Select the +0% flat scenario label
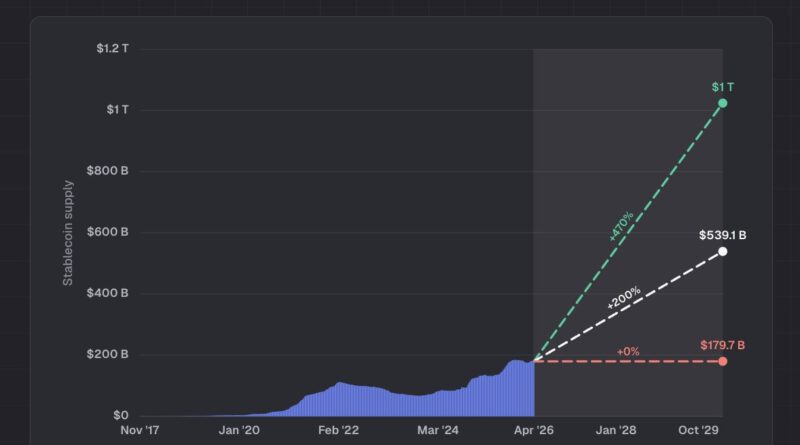The image size is (800, 445). tap(627, 351)
